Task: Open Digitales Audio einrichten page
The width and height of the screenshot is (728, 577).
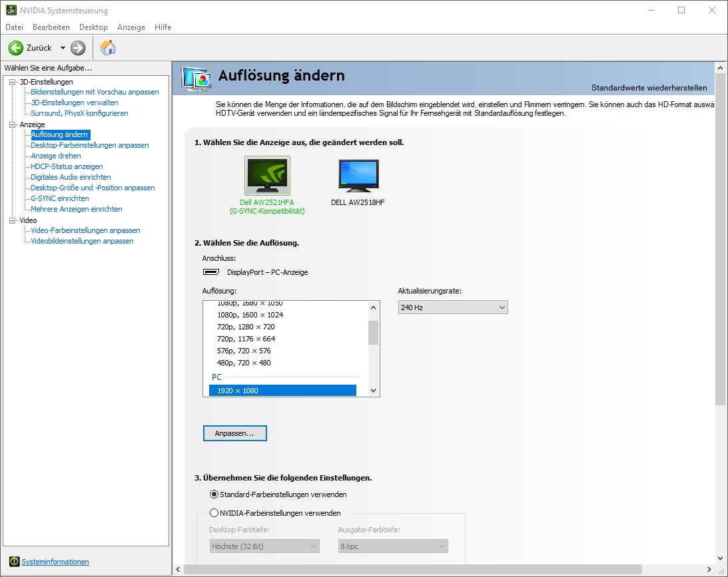Action: (x=71, y=177)
